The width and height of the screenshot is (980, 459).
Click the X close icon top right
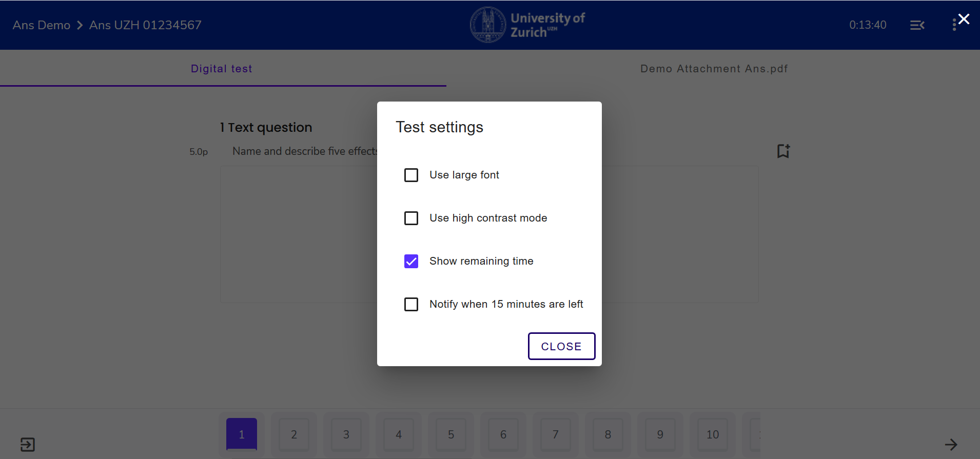click(964, 19)
